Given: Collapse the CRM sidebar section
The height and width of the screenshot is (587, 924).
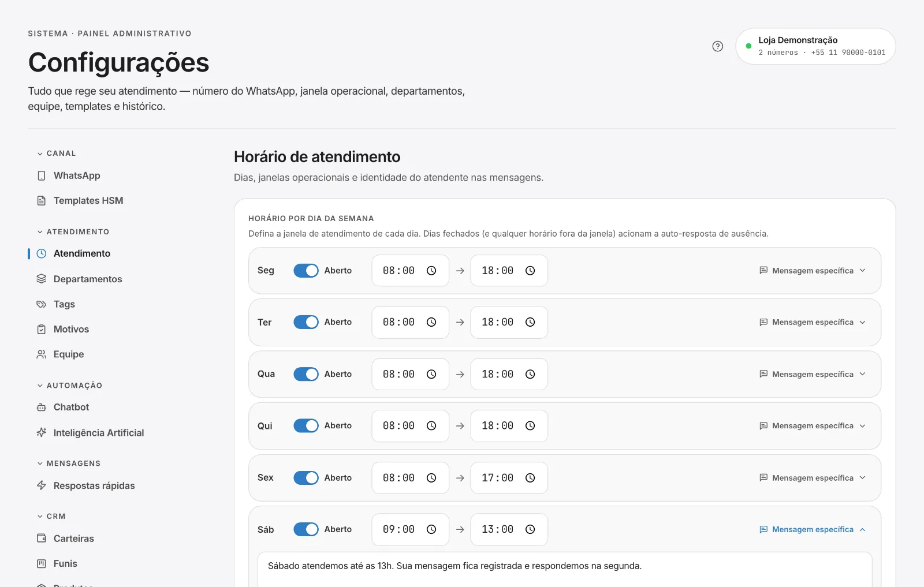Looking at the screenshot, I should point(51,517).
